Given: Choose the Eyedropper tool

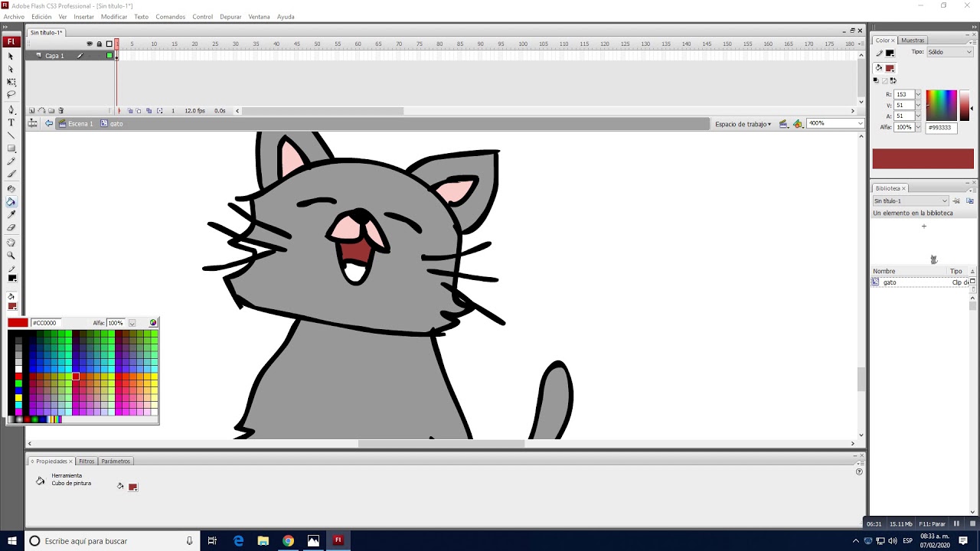Looking at the screenshot, I should 11,215.
